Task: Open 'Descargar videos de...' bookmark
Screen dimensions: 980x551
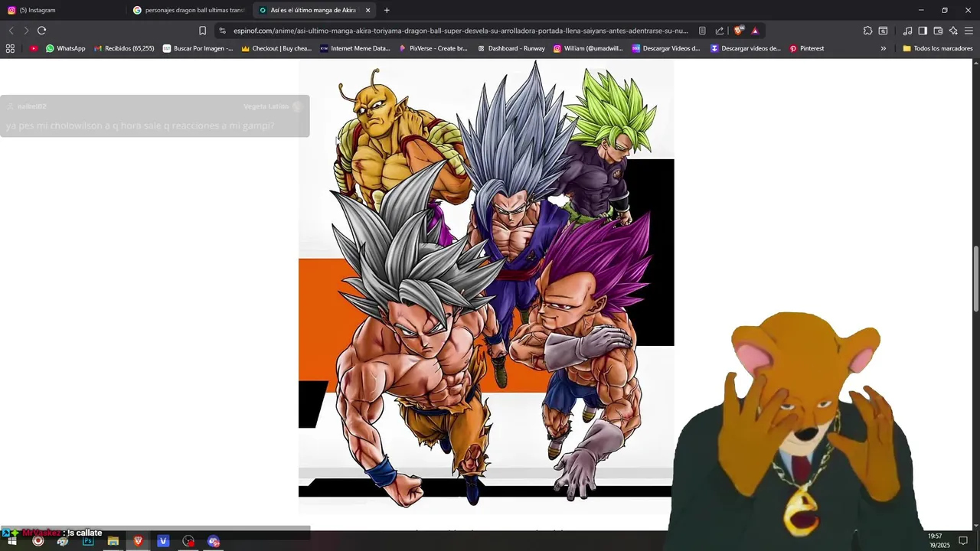Action: click(746, 48)
